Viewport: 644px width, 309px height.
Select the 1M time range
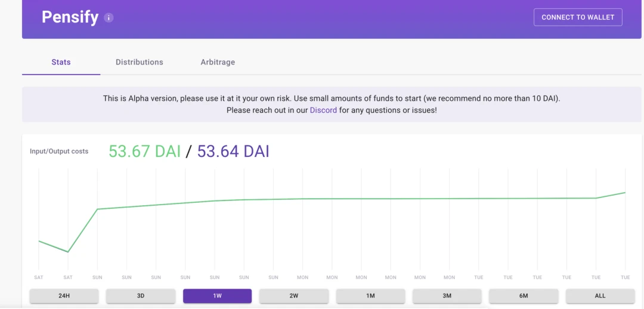(370, 295)
